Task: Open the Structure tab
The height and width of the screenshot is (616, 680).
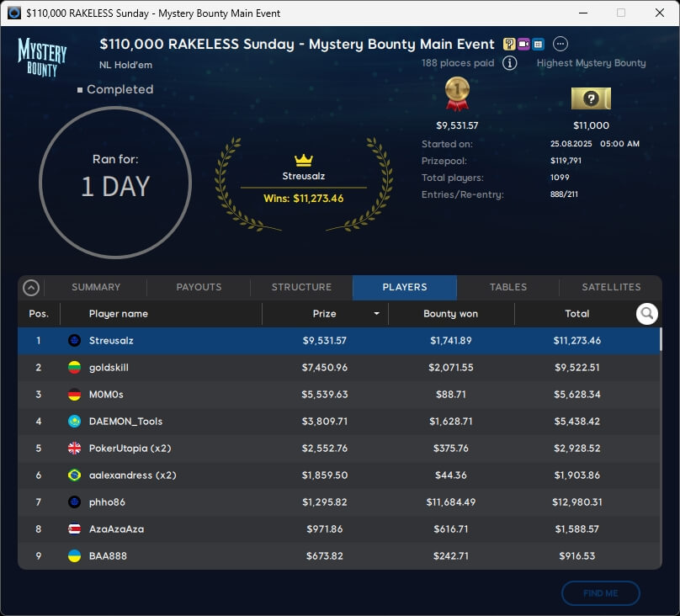Action: tap(301, 287)
